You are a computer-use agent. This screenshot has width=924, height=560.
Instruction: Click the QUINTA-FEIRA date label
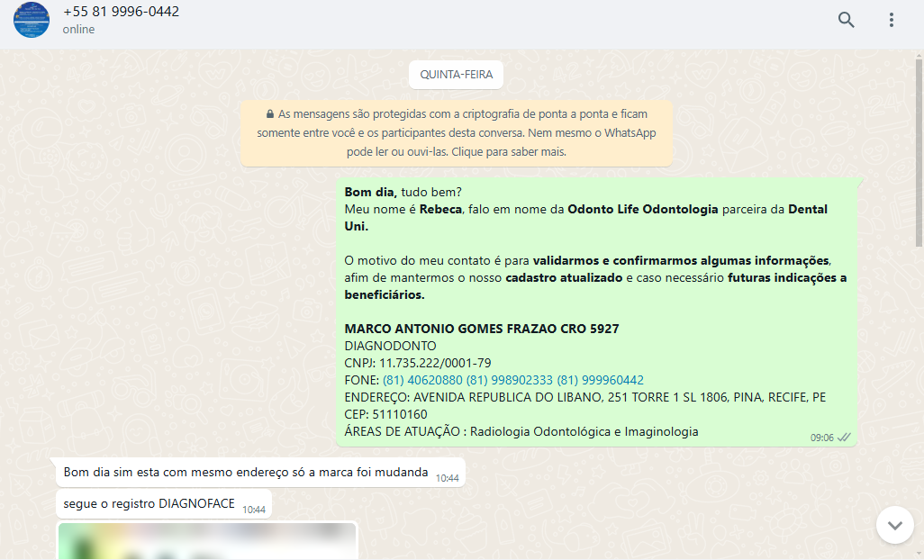tap(456, 75)
